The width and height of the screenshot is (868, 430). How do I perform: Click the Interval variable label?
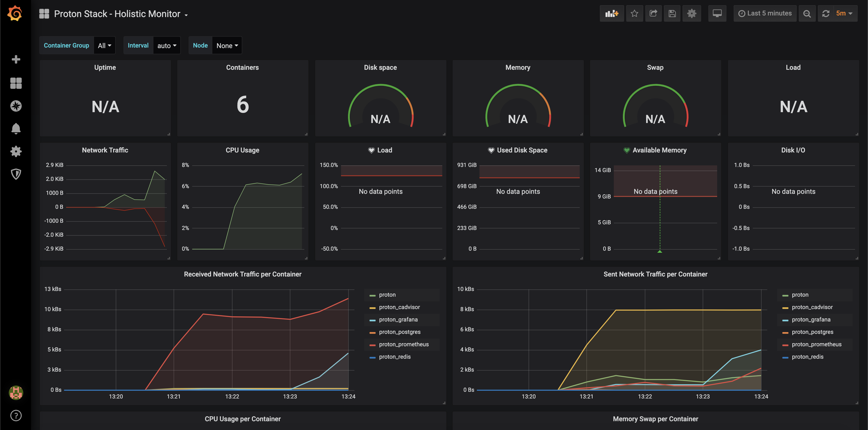click(138, 45)
